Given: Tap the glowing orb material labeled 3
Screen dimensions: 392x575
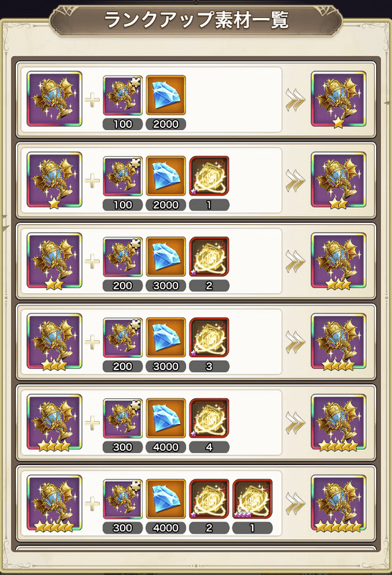Looking at the screenshot, I should [209, 337].
